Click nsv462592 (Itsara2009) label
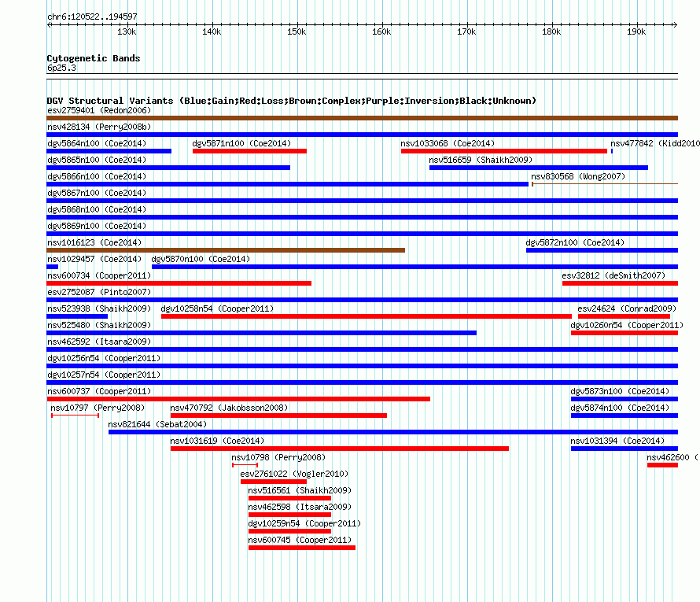 pyautogui.click(x=99, y=342)
